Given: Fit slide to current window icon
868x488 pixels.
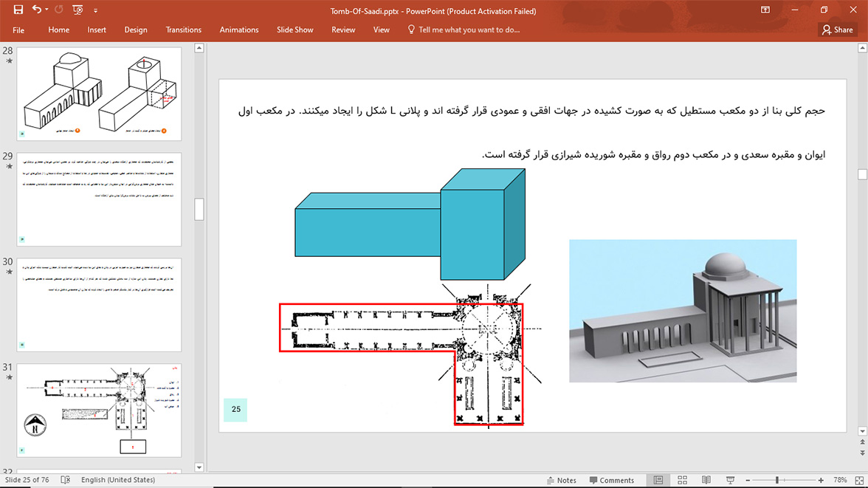Looking at the screenshot, I should click(859, 480).
